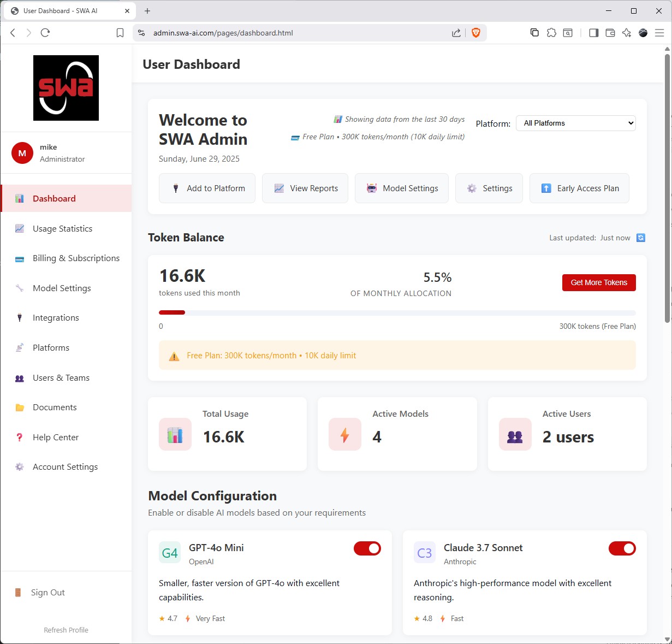Click the '2 users' active users value
Viewport: 672px width, 644px height.
(568, 437)
